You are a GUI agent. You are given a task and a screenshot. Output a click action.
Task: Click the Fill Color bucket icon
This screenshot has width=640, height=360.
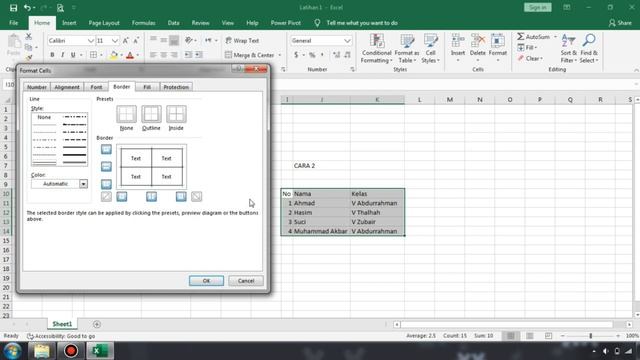(113, 55)
